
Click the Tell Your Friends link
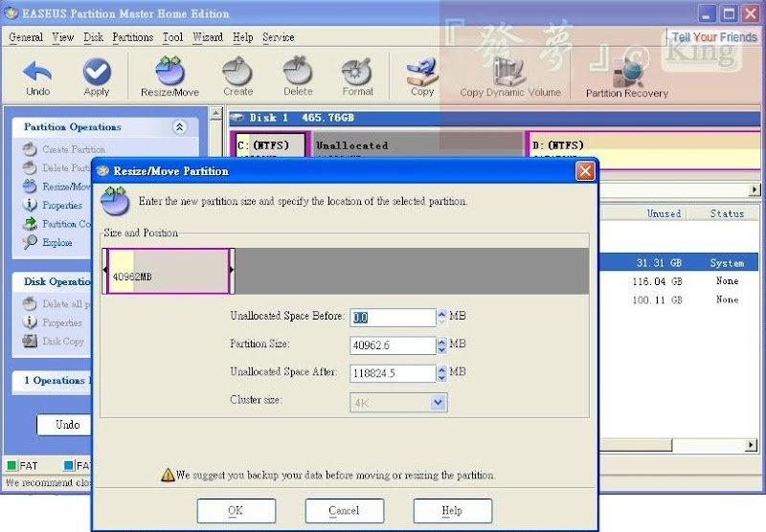coord(714,37)
